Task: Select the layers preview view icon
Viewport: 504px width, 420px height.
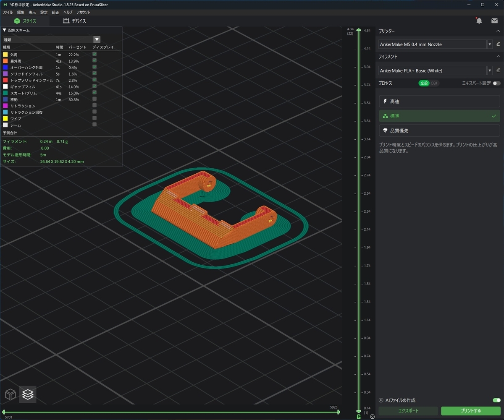Action: pos(28,394)
